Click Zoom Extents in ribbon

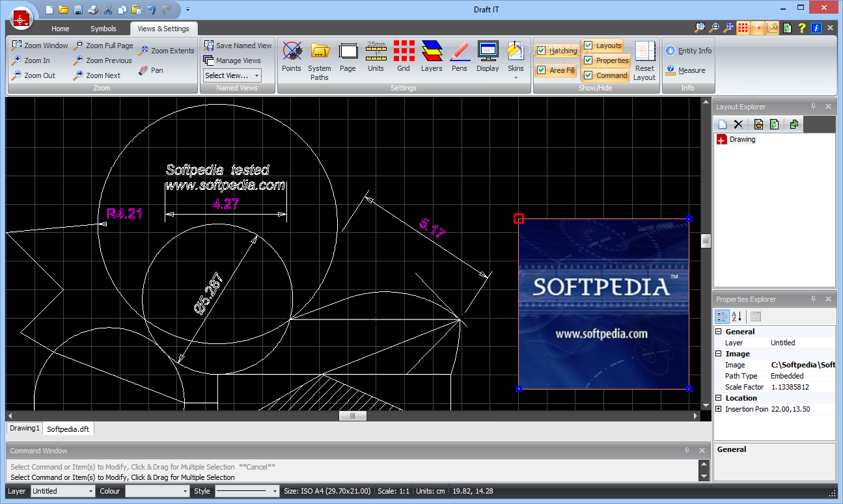click(x=166, y=51)
